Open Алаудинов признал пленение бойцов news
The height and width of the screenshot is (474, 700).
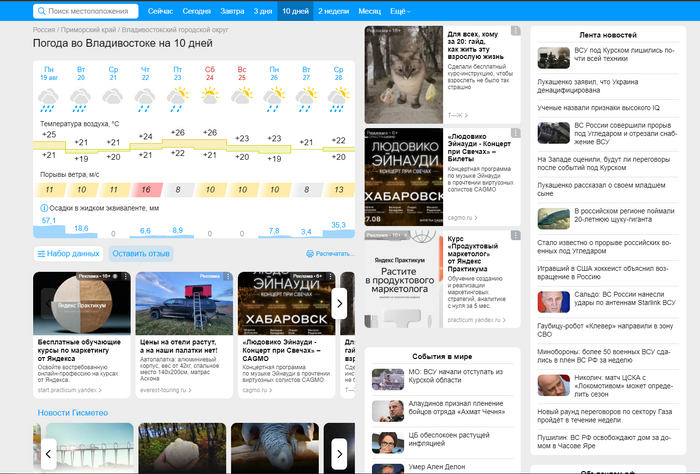coord(456,407)
